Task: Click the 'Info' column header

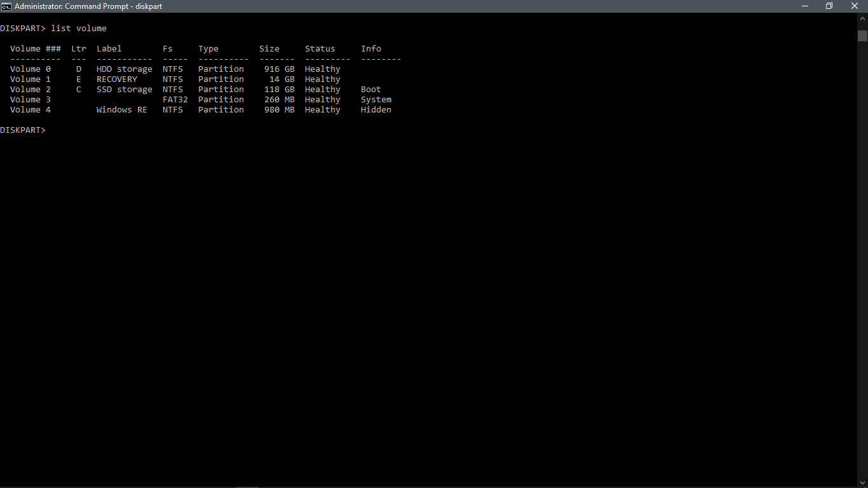Action: coord(371,49)
